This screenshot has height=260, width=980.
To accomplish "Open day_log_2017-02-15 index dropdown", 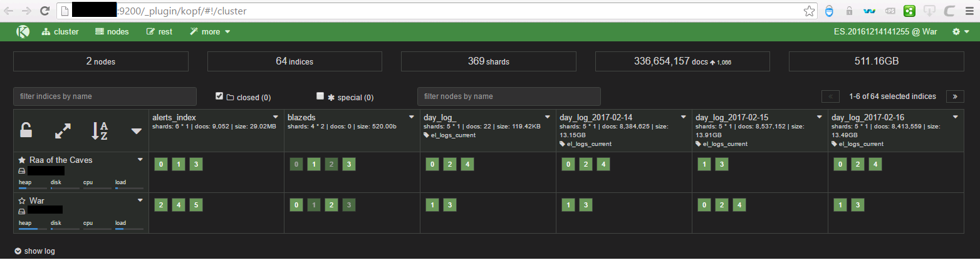I will tap(820, 117).
